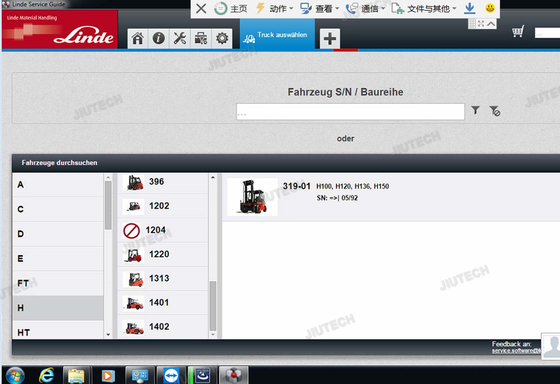The image size is (560, 384).
Task: Open the 文件与其他 dropdown menu
Action: coord(424,9)
